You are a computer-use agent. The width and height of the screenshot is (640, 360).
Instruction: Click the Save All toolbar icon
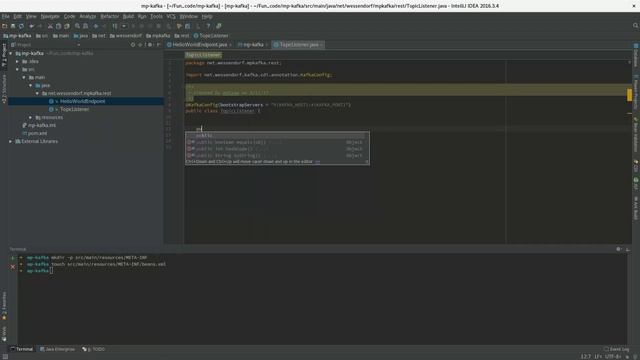click(13, 26)
